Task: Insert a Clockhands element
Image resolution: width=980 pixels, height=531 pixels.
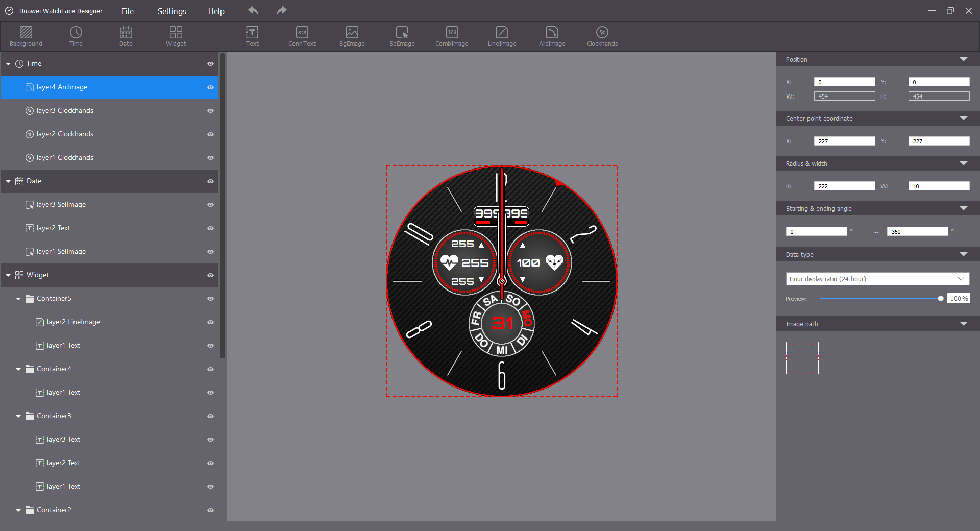Action: 602,36
